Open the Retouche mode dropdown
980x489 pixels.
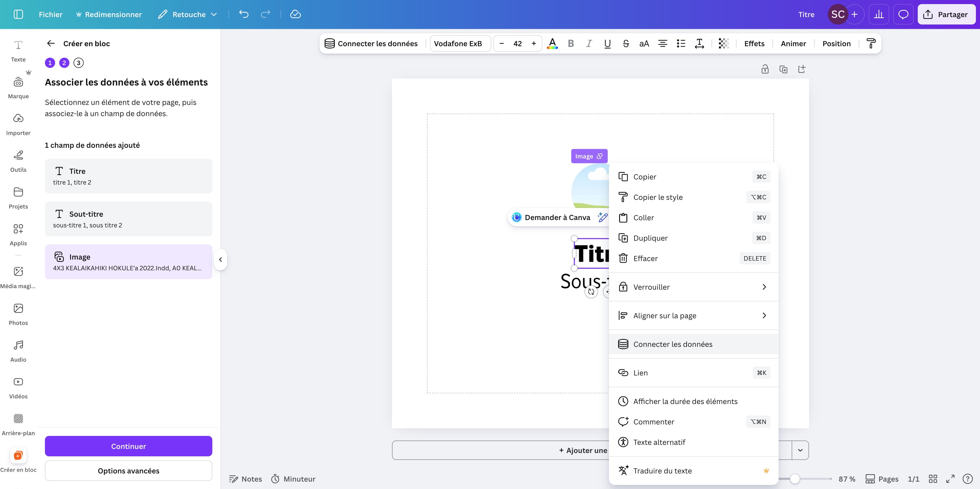tap(188, 15)
